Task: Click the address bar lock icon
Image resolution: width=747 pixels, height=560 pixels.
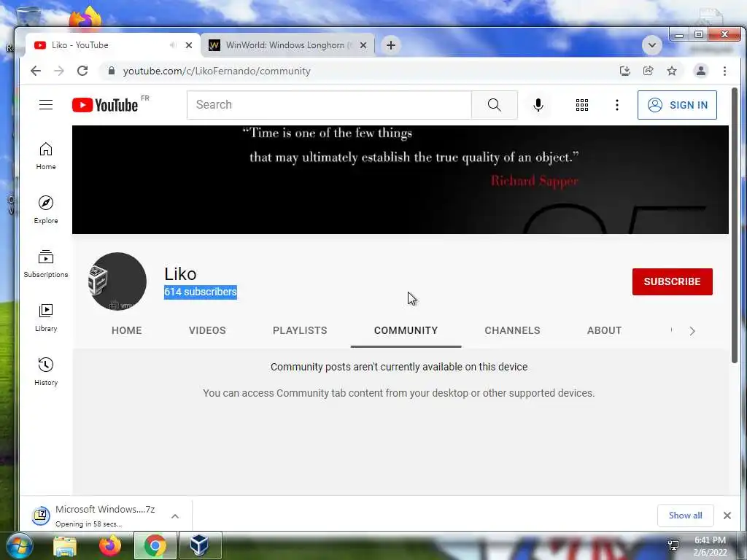Action: (x=112, y=71)
